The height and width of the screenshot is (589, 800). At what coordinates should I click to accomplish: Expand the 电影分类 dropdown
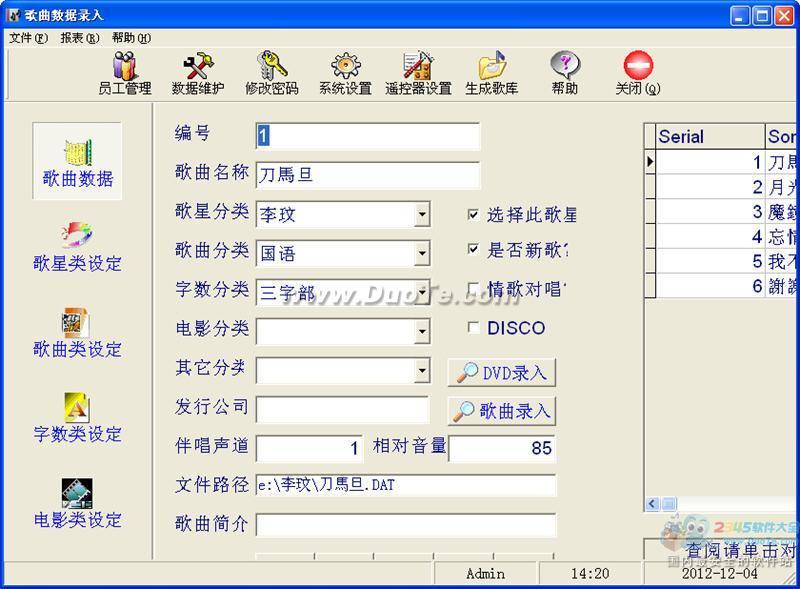[x=422, y=331]
